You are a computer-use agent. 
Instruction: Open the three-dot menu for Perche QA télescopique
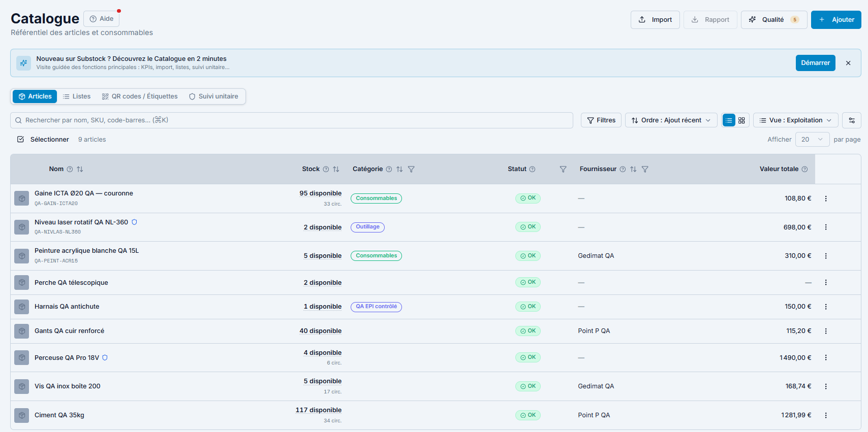click(x=826, y=282)
